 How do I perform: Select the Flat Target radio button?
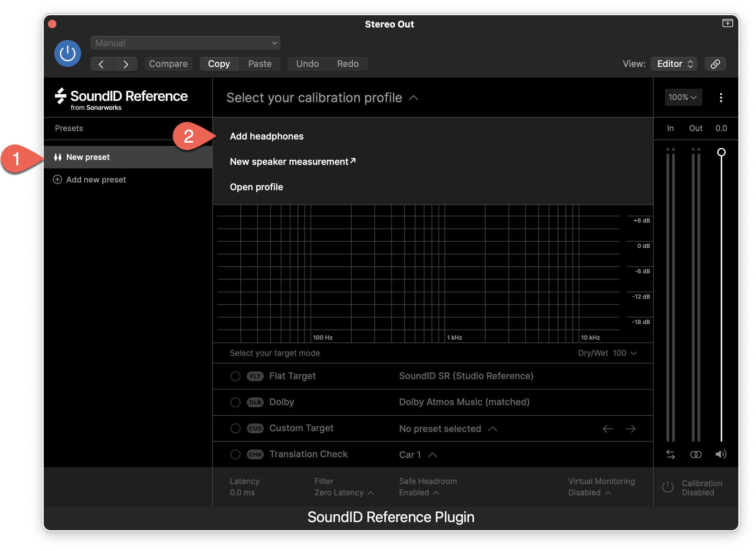tap(235, 376)
